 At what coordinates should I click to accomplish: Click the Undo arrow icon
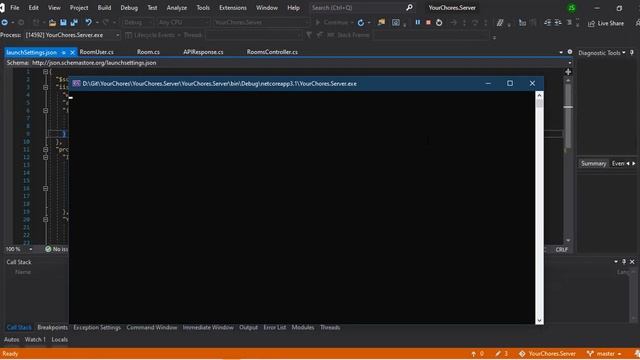tap(88, 22)
